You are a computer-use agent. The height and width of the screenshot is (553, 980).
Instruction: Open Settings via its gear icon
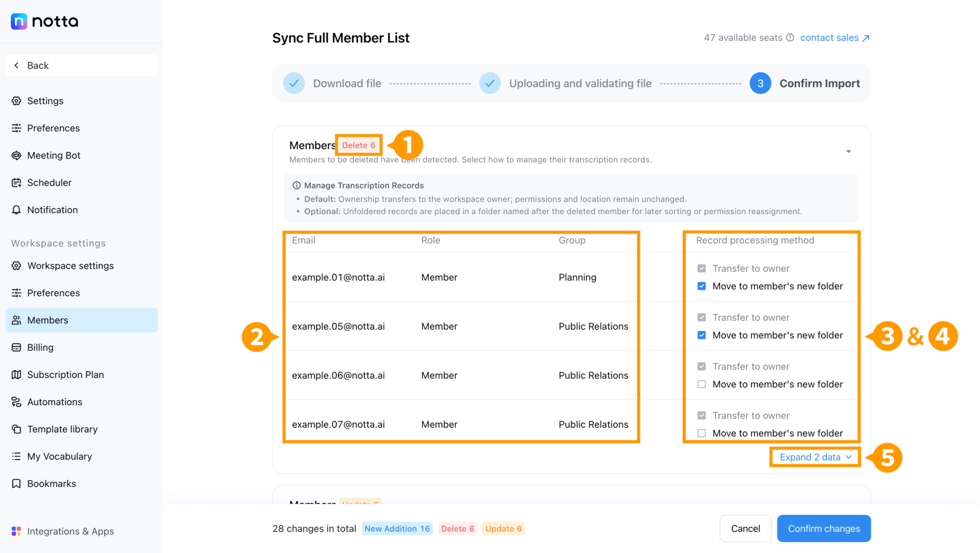[16, 101]
